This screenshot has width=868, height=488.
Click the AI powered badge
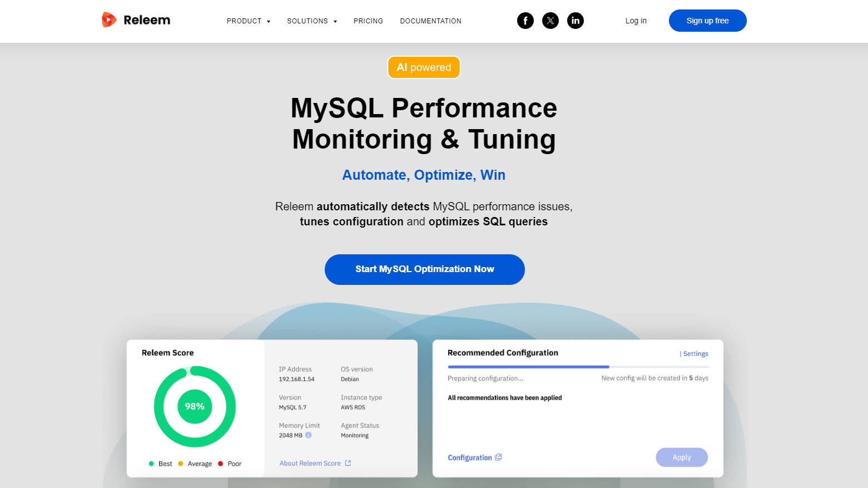424,67
